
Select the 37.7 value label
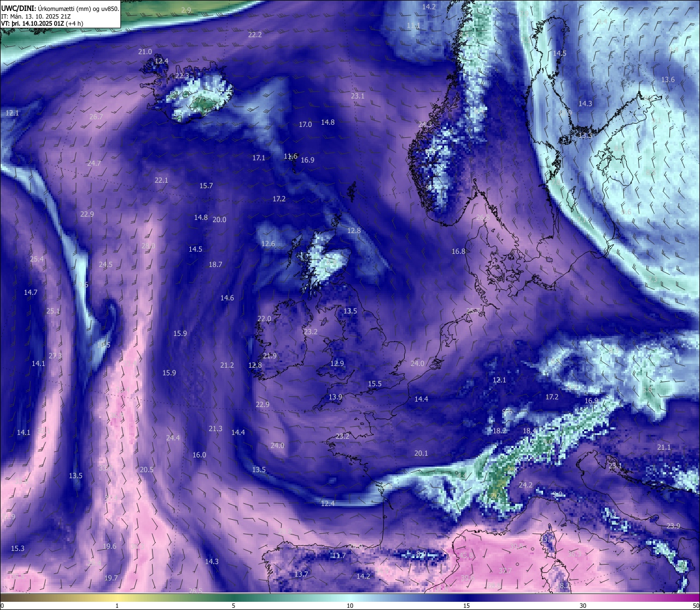point(505,571)
